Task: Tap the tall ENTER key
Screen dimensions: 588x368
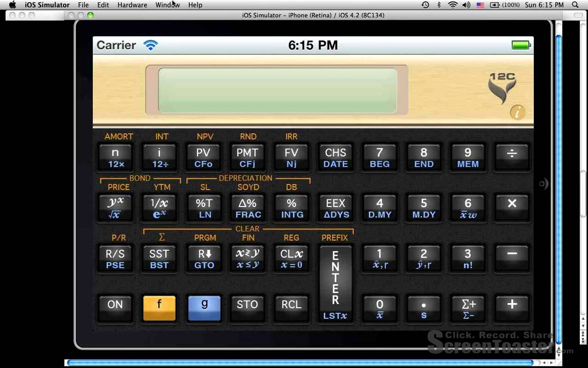Action: [336, 284]
